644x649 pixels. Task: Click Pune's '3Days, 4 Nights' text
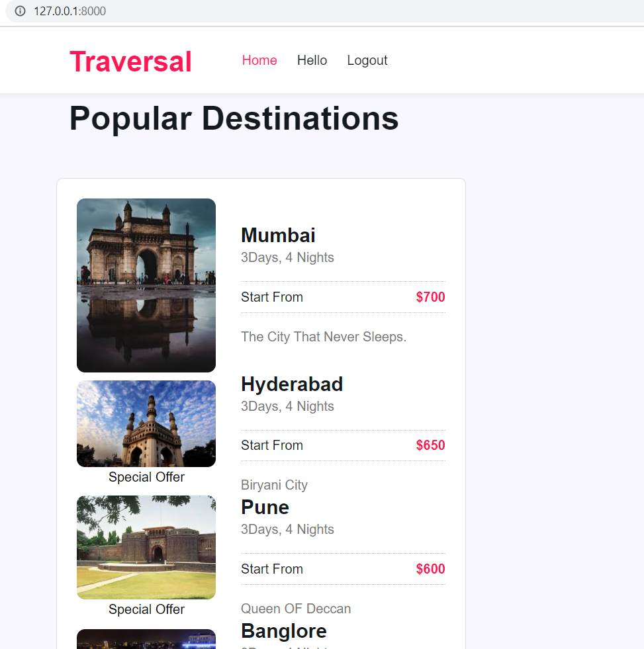[287, 529]
